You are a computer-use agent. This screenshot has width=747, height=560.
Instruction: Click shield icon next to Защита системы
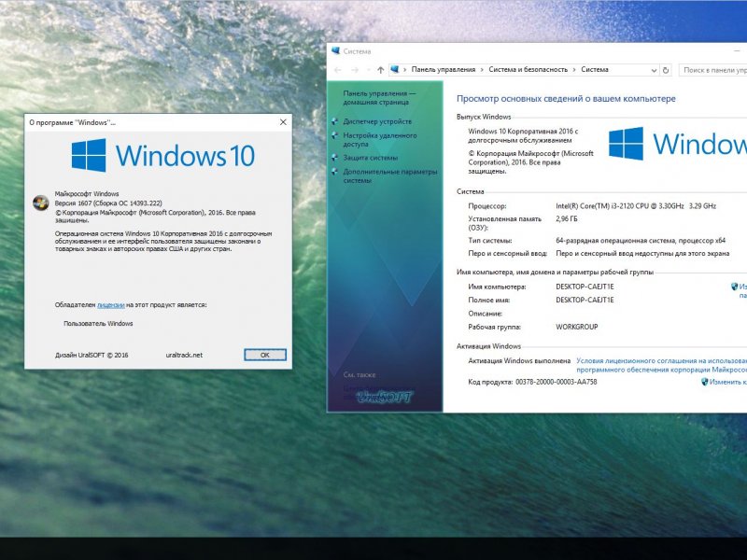click(x=335, y=158)
